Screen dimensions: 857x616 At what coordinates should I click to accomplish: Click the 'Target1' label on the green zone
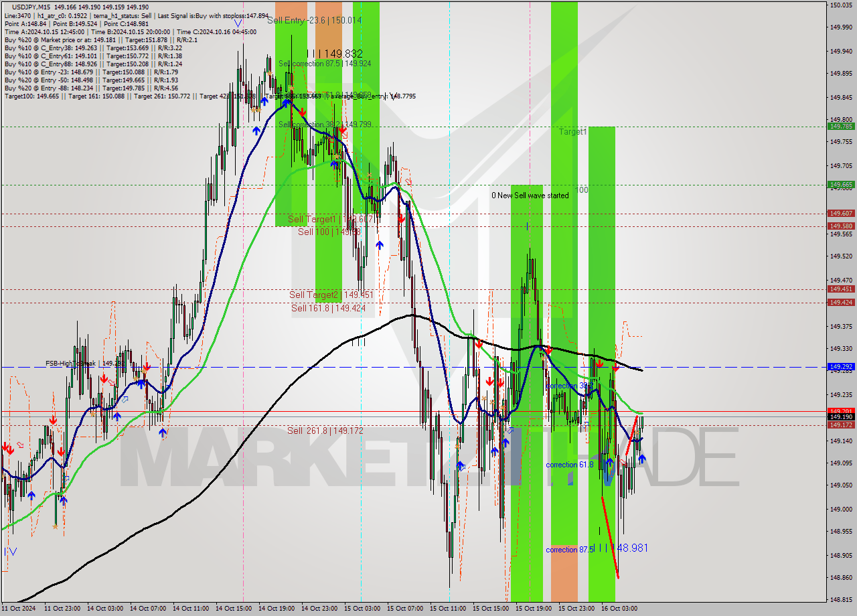pyautogui.click(x=573, y=132)
